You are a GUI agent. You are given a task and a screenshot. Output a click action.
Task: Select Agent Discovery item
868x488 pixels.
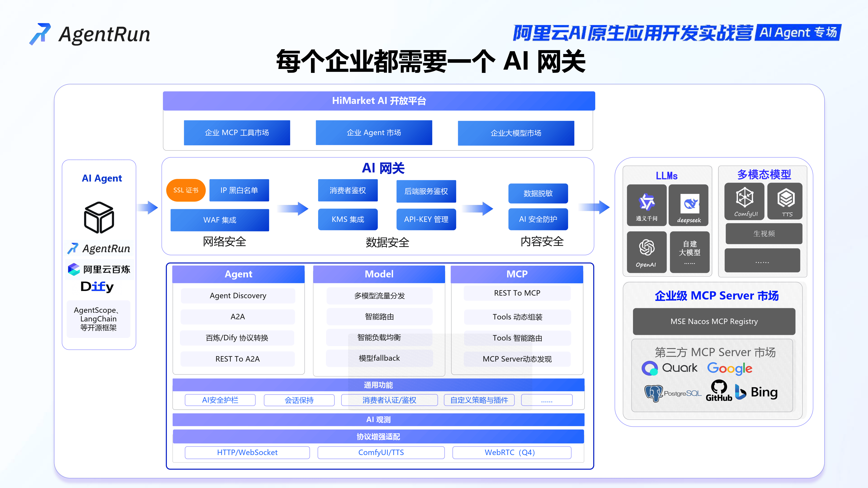click(x=238, y=296)
